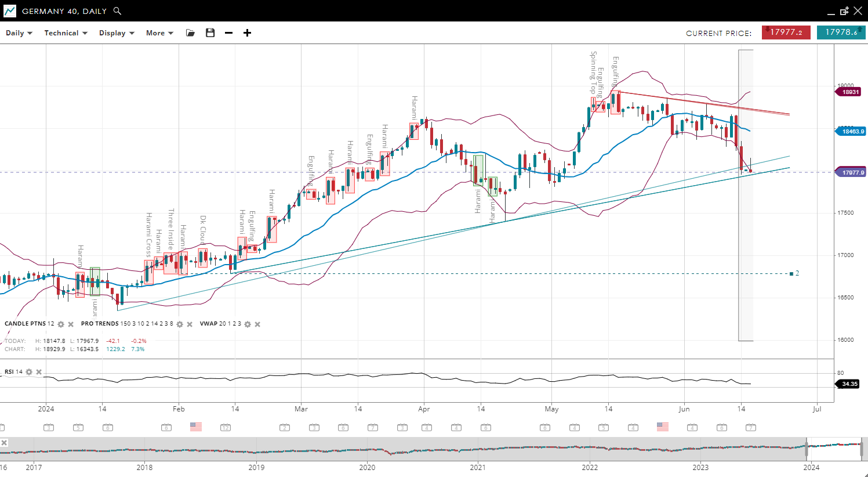Open Pro Trends settings gear
This screenshot has width=868, height=477.
[x=180, y=324]
